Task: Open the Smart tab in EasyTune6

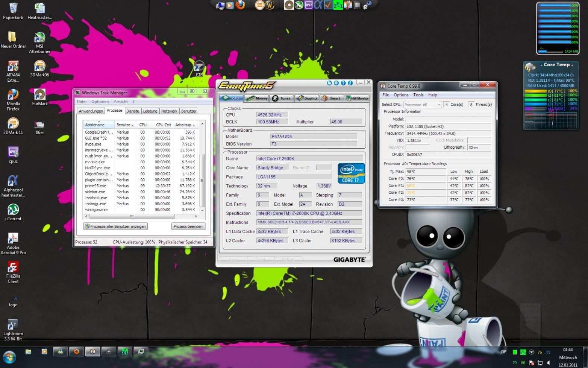Action: pos(332,98)
